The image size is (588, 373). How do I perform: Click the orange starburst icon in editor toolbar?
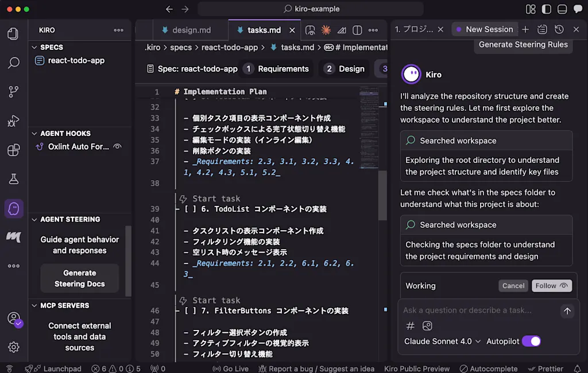pyautogui.click(x=326, y=30)
